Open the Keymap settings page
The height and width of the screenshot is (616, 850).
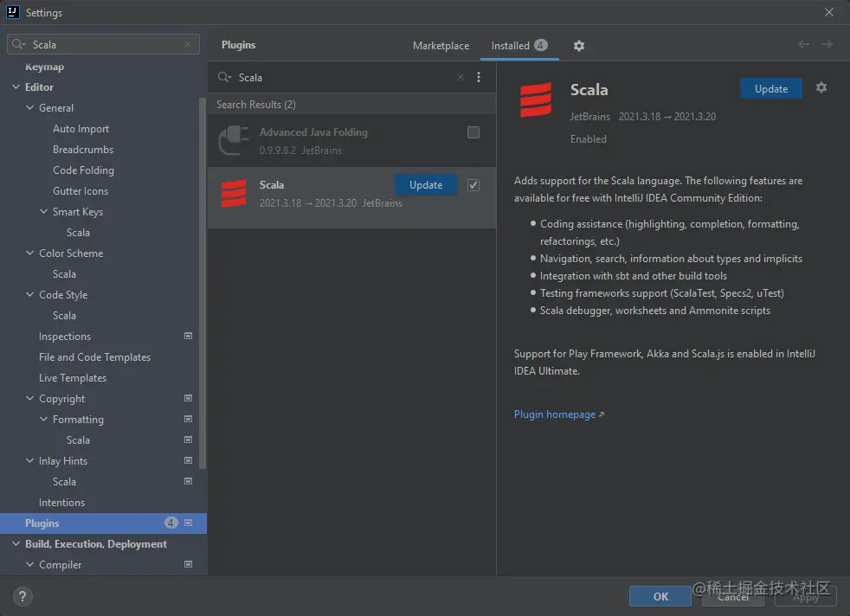point(44,67)
